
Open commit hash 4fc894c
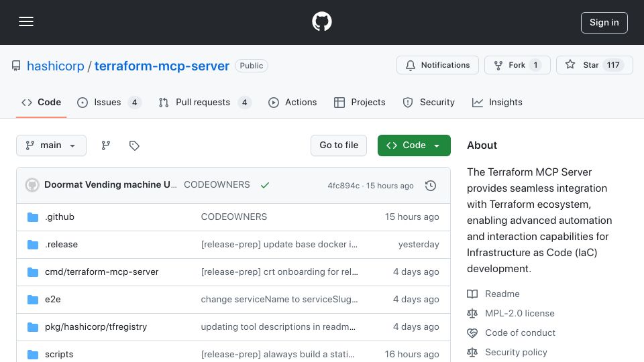point(343,186)
